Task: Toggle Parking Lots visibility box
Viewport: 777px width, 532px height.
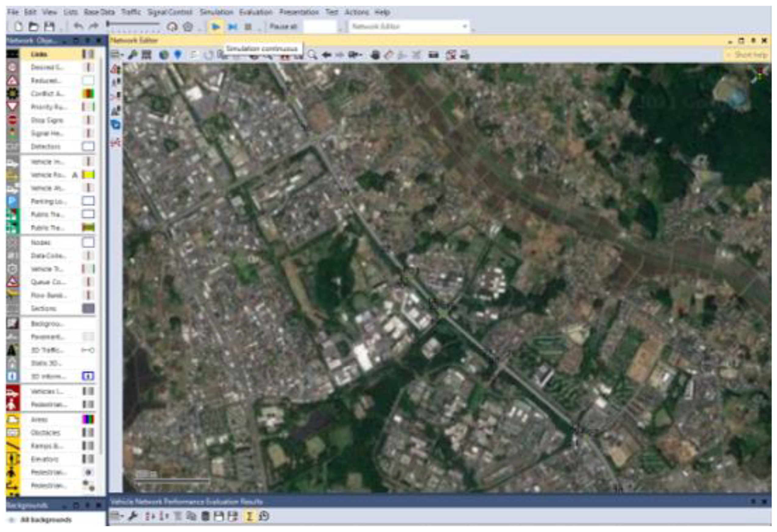Action: coord(88,201)
